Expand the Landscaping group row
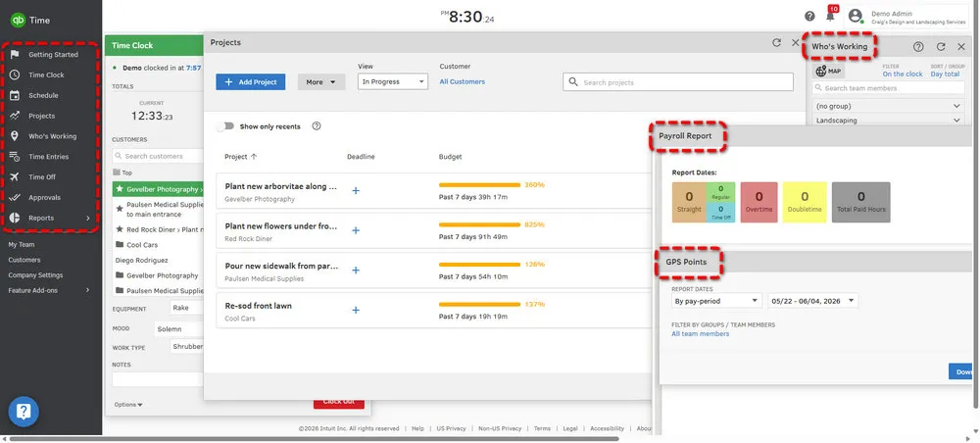Image resolution: width=980 pixels, height=443 pixels. [889, 121]
